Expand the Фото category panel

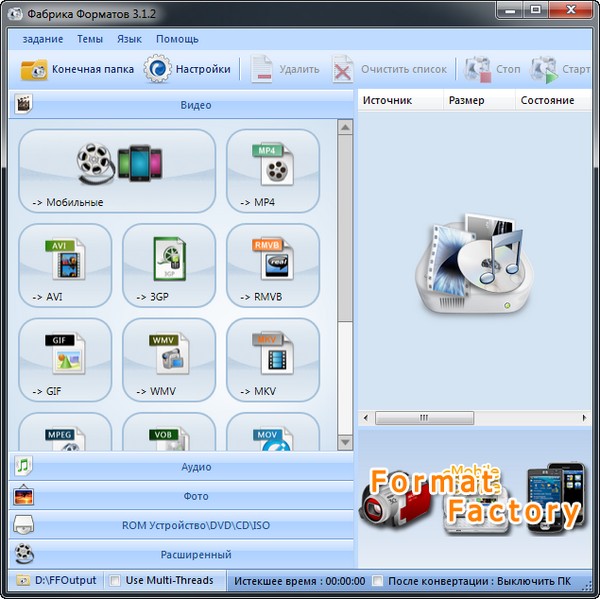click(x=181, y=496)
